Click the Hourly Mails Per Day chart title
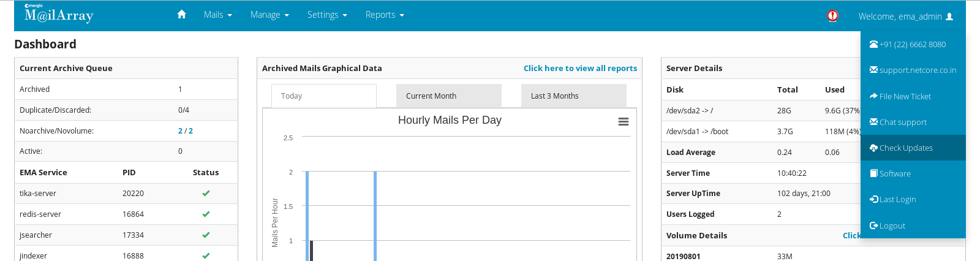This screenshot has width=980, height=261. (x=450, y=120)
